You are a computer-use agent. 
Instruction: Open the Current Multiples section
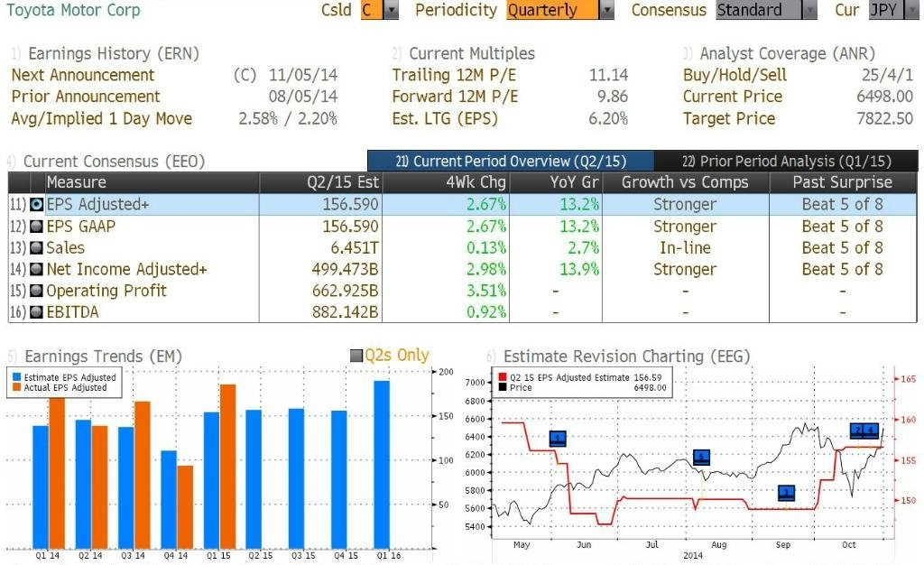tap(472, 53)
